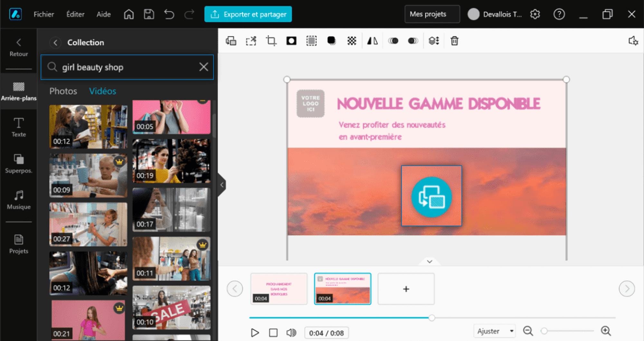Image resolution: width=644 pixels, height=341 pixels.
Task: Click the fit-to-frame toolbar icon
Action: click(x=251, y=41)
